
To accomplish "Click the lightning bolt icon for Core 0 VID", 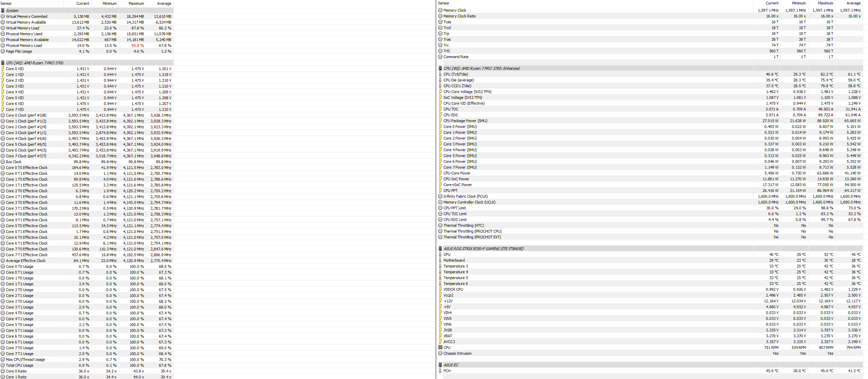I will [3, 69].
